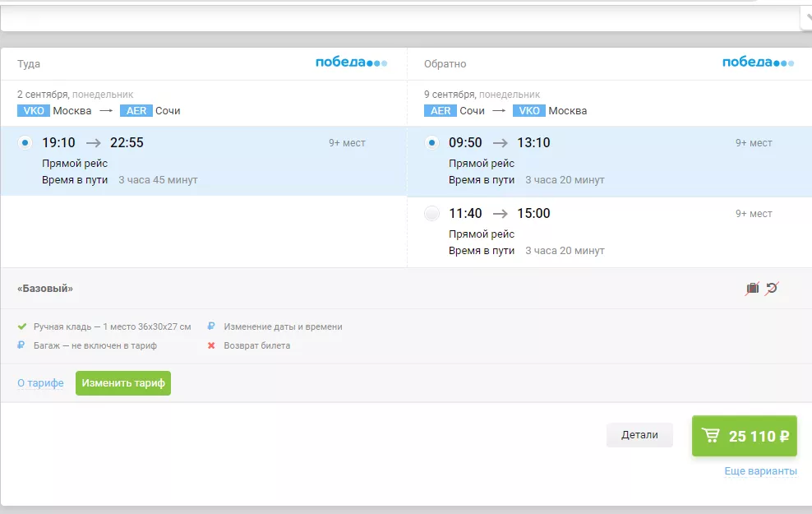The height and width of the screenshot is (514, 812).
Task: Click the Pobeda logo in return column
Action: [758, 63]
